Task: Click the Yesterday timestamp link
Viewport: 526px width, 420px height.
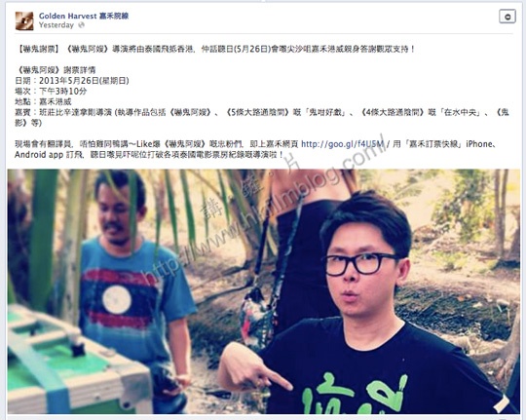Action: 56,25
